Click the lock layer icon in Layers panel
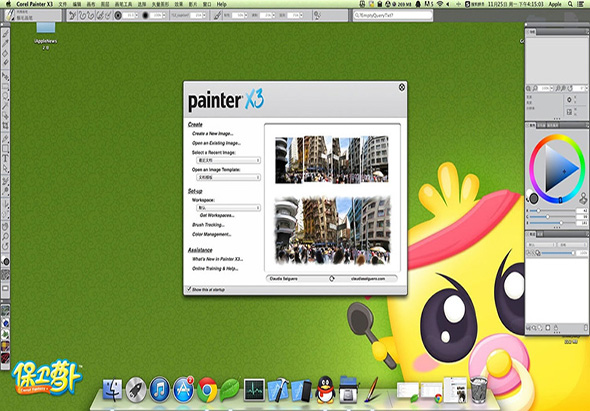The width and height of the screenshot is (590, 411). pyautogui.click(x=556, y=327)
